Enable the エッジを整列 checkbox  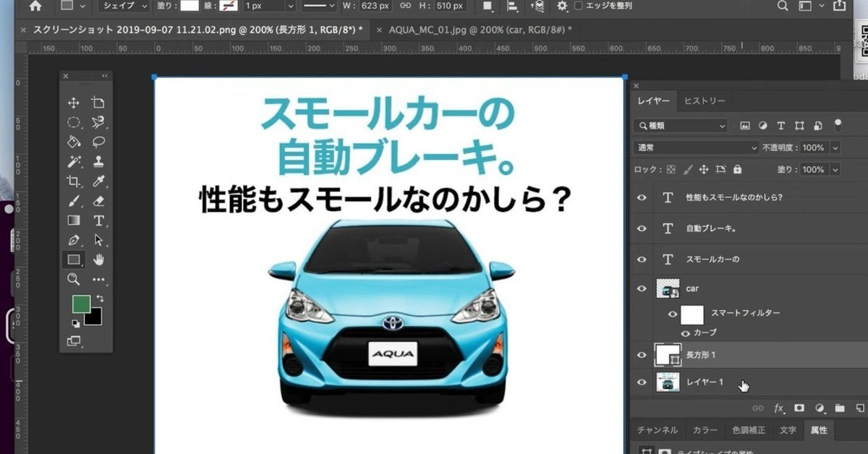click(x=579, y=6)
